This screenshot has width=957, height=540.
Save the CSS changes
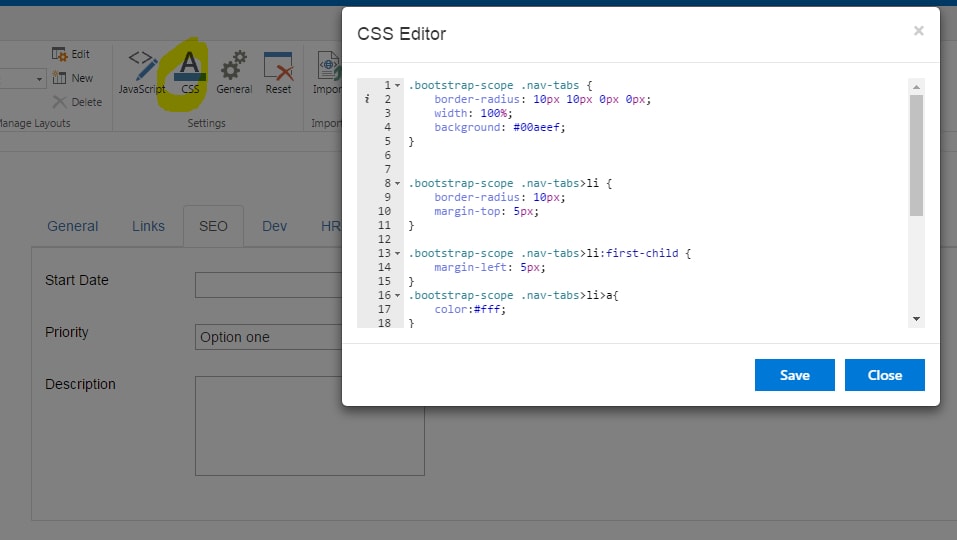click(x=795, y=375)
